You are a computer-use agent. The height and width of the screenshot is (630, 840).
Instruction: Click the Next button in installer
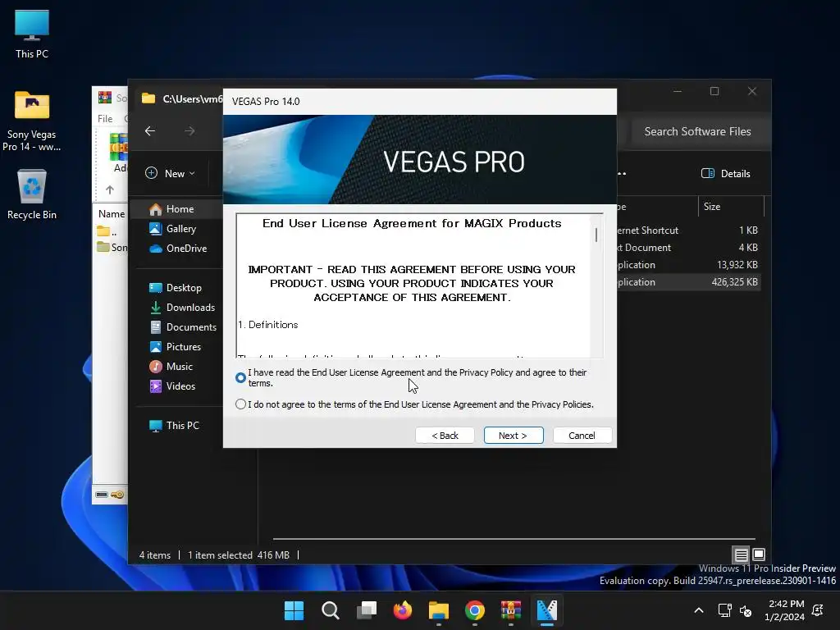(x=514, y=436)
